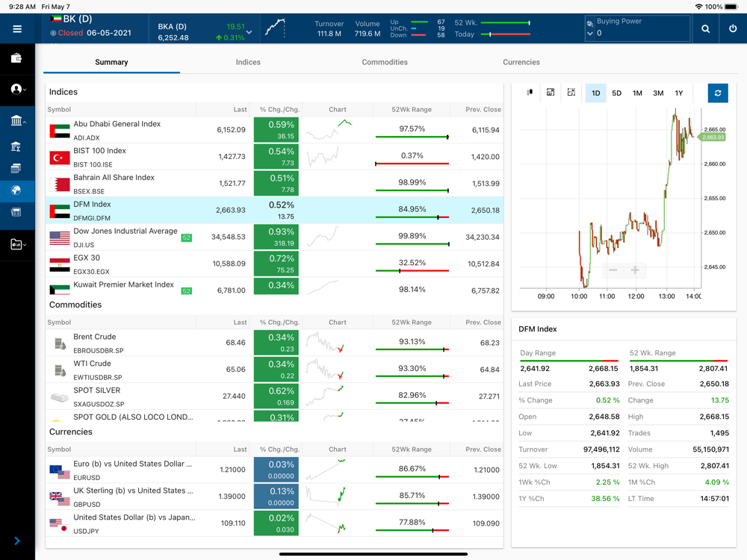747x560 pixels.
Task: Select the EURUSD currency row
Action: tap(274, 470)
